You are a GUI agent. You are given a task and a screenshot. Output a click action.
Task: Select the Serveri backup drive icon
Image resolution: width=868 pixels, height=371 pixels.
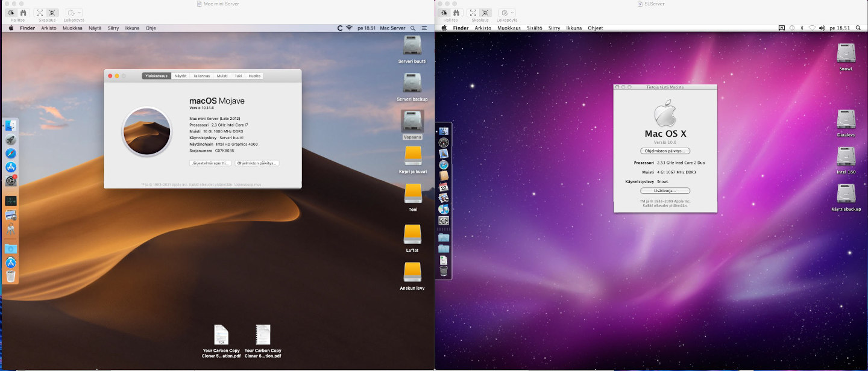click(x=412, y=83)
